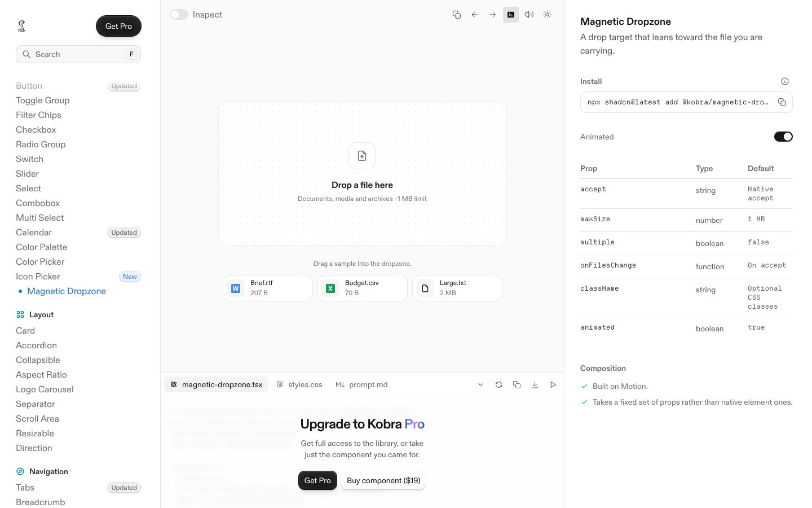Turn off the Animated switch
Screen dimensions: 812x508
coord(783,137)
